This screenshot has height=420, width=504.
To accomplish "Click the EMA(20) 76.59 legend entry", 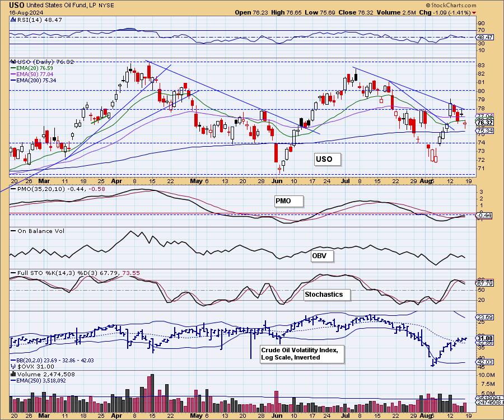I will pyautogui.click(x=32, y=68).
